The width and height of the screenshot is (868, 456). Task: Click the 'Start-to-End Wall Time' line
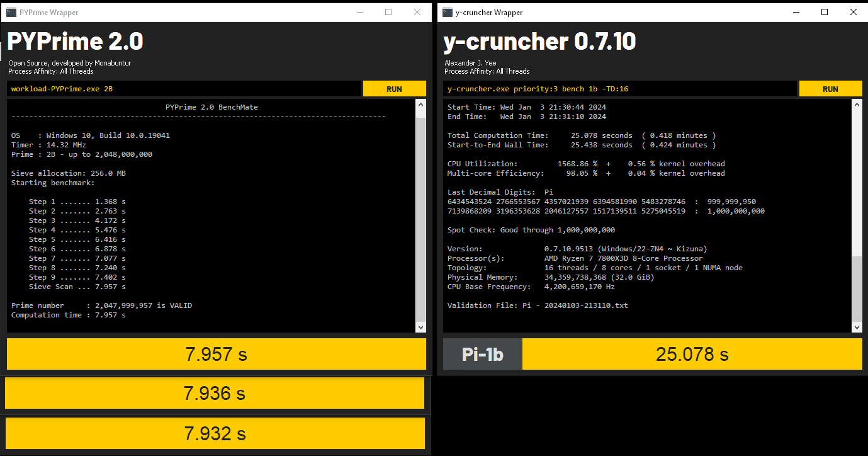coord(582,145)
